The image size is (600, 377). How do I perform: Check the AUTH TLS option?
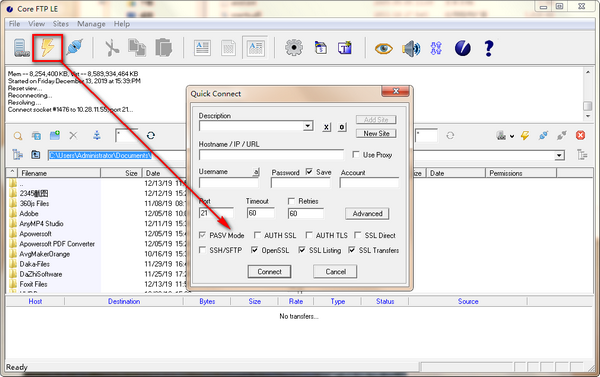click(x=309, y=235)
